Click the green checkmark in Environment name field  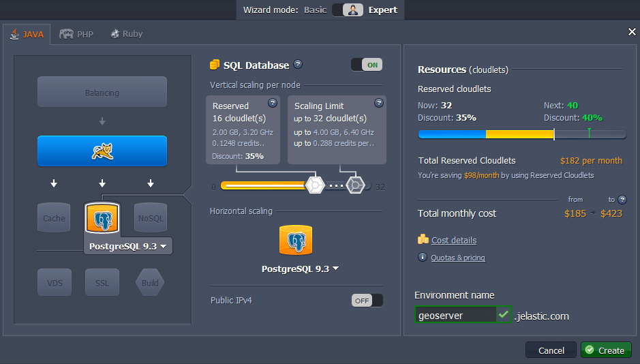(504, 315)
